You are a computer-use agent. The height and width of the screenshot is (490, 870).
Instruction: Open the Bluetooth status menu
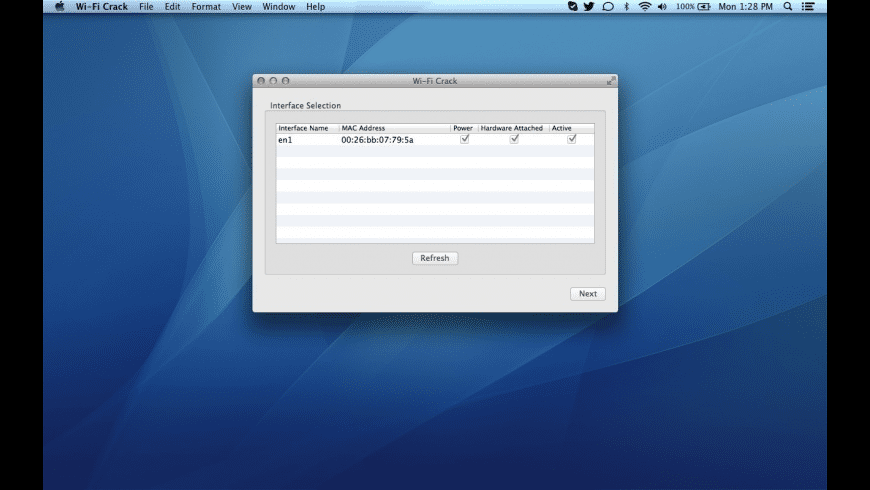[x=627, y=6]
